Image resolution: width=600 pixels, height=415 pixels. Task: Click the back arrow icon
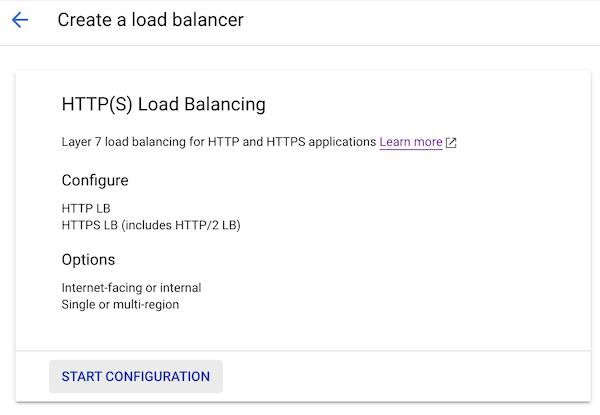point(20,20)
